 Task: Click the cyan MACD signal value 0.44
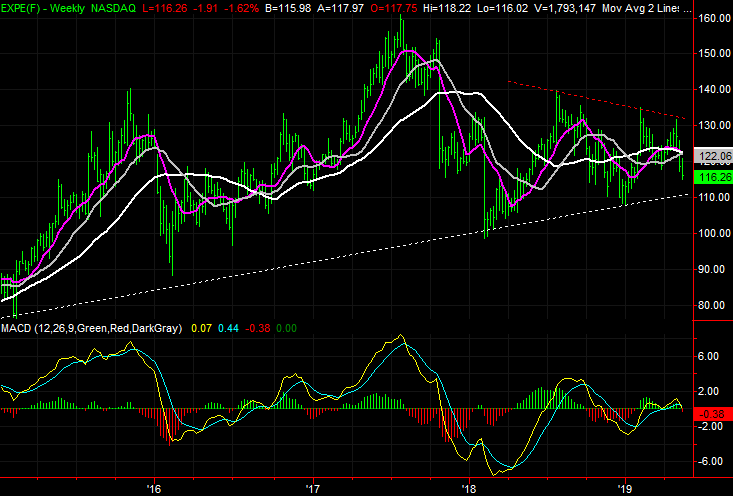(228, 328)
